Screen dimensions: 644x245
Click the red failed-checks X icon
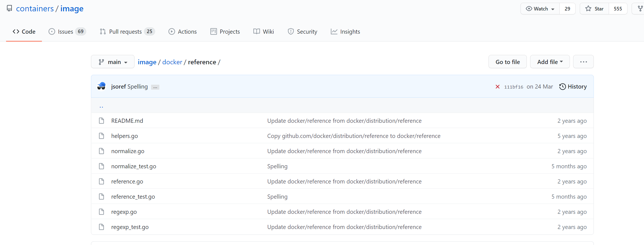click(x=498, y=87)
